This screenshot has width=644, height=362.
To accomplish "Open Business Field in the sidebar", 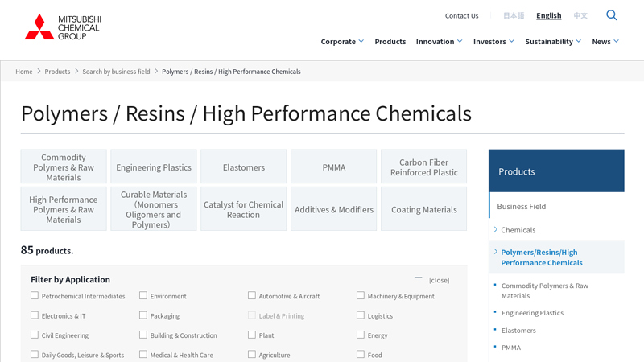I will [x=522, y=207].
